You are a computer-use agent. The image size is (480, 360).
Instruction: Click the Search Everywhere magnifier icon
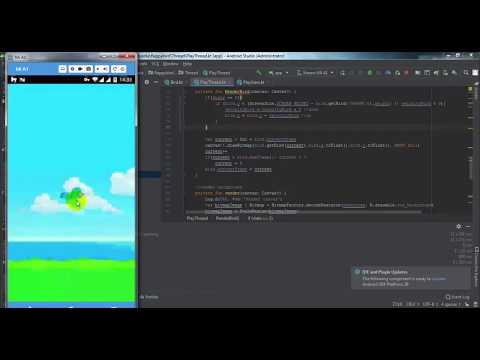[466, 73]
